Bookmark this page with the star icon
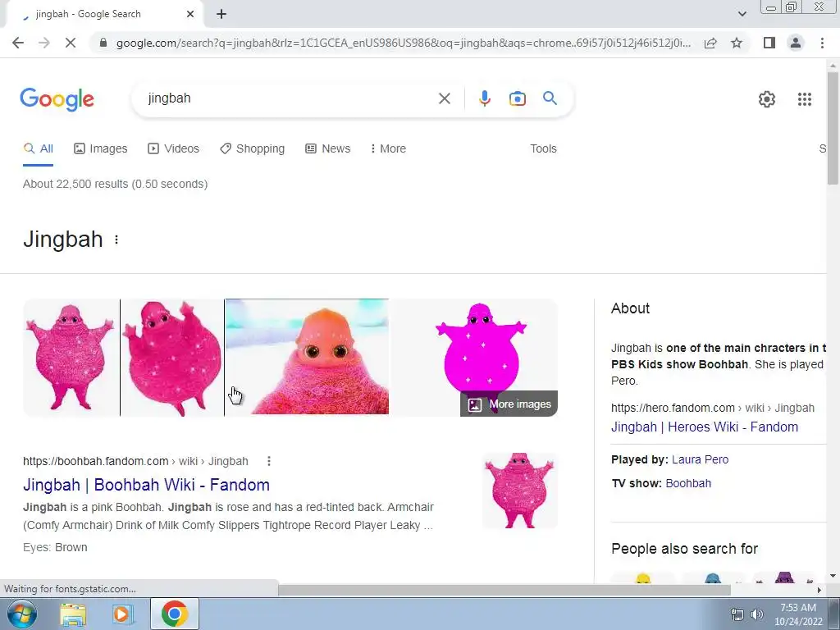The height and width of the screenshot is (630, 840). (x=737, y=43)
